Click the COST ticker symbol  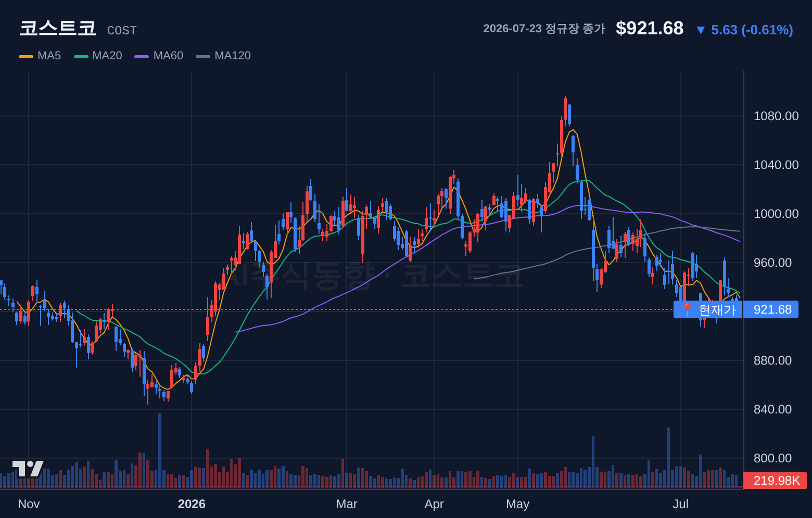pos(122,31)
